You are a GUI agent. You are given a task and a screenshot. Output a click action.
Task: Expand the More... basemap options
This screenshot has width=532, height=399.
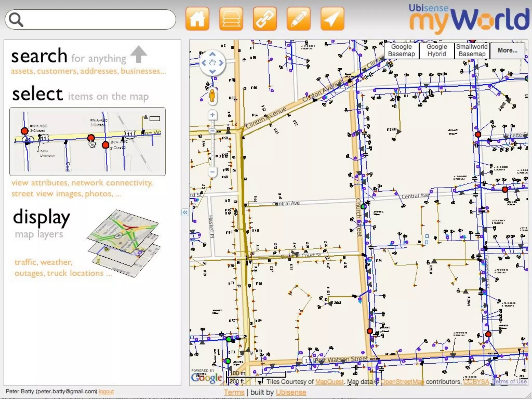[507, 50]
